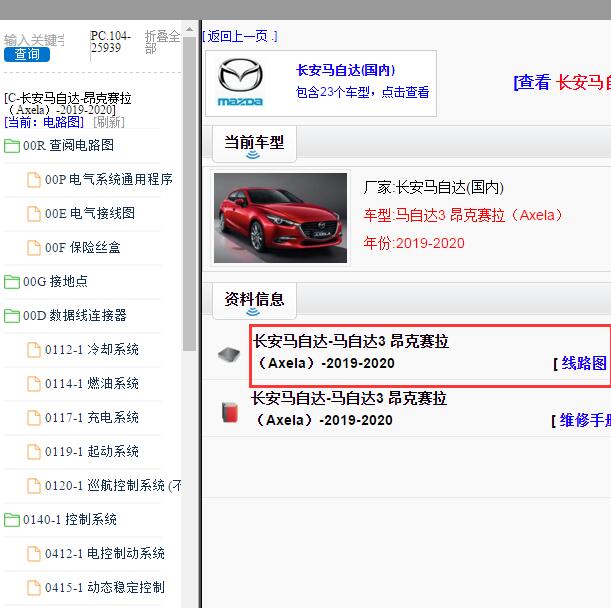Open the 0112-1 冷却系统 document icon
Image resolution: width=611 pixels, height=608 pixels.
click(34, 350)
